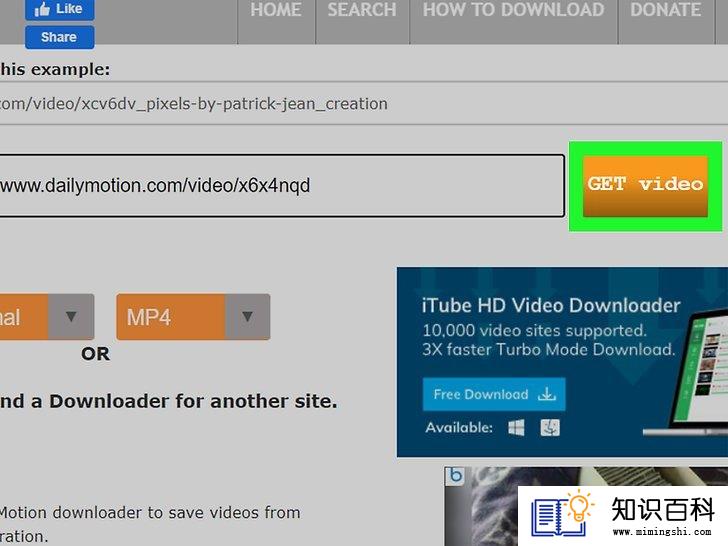Open the DONATE menu item

pos(665,10)
